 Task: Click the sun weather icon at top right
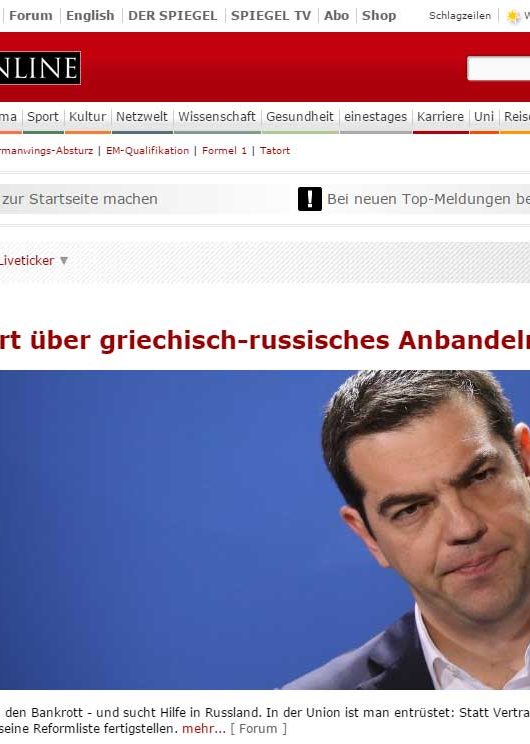513,17
